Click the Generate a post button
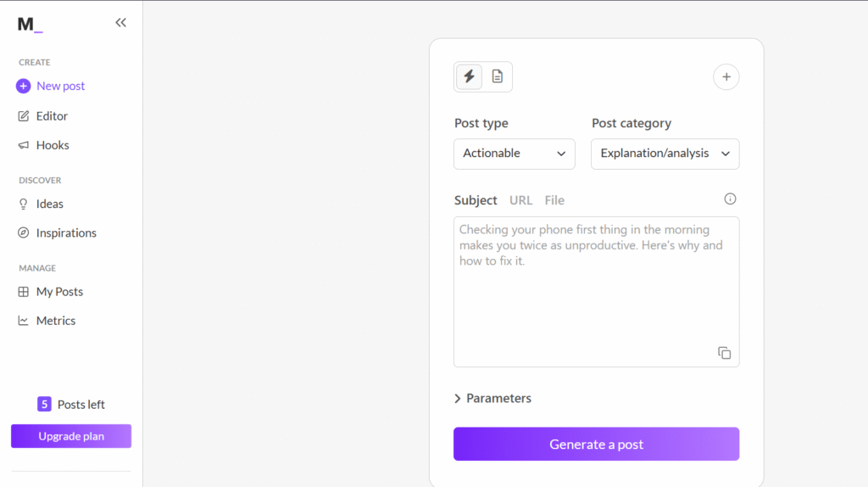Viewport: 868px width, 487px height. [x=596, y=444]
